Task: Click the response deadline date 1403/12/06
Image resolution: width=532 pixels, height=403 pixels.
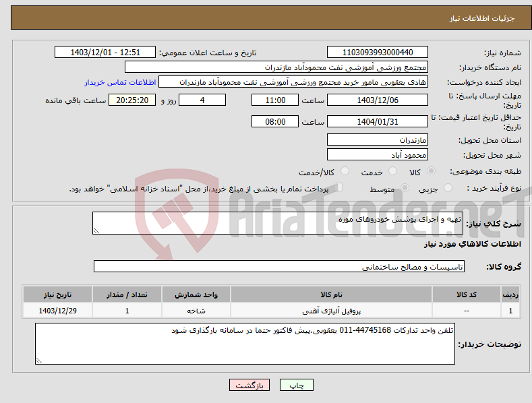Action: point(378,100)
